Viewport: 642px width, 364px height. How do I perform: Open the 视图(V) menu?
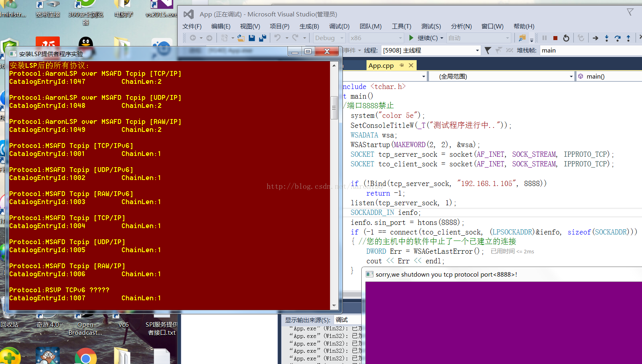250,26
